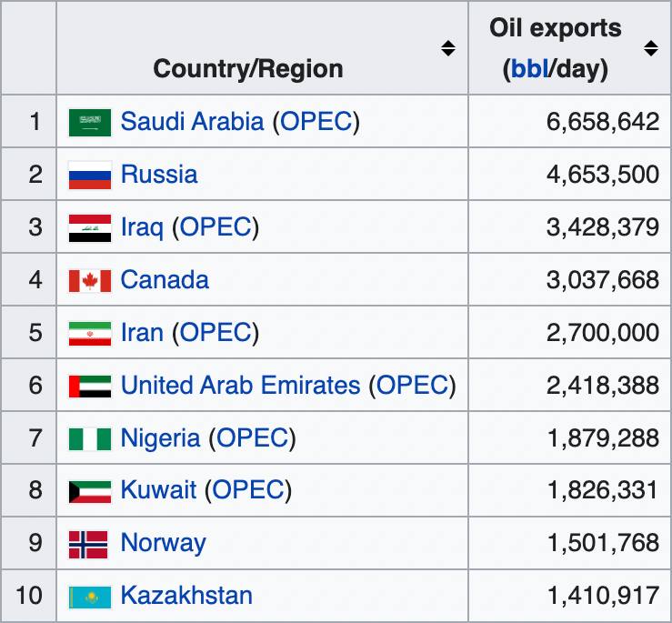Image resolution: width=672 pixels, height=623 pixels.
Task: Open the Kazakhstan country link
Action: (x=186, y=595)
